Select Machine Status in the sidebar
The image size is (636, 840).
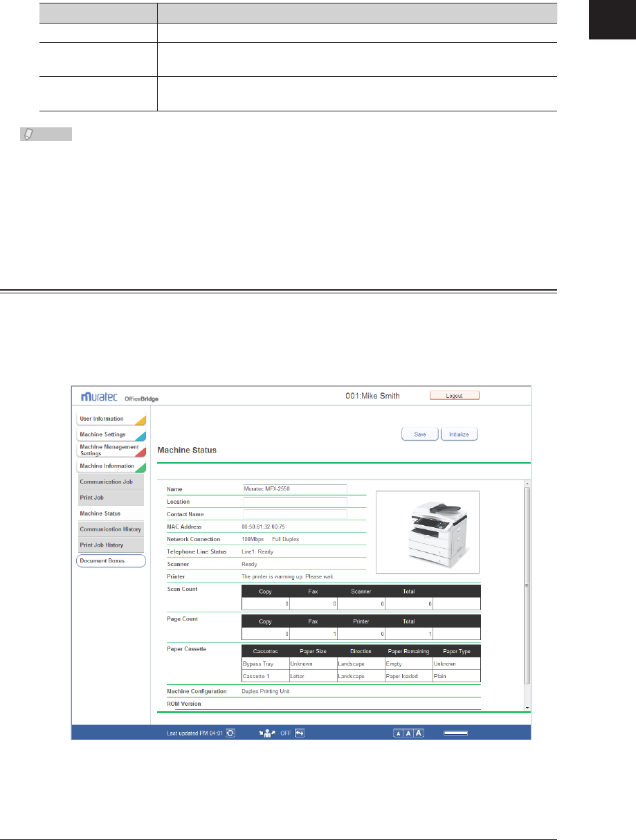pyautogui.click(x=110, y=513)
